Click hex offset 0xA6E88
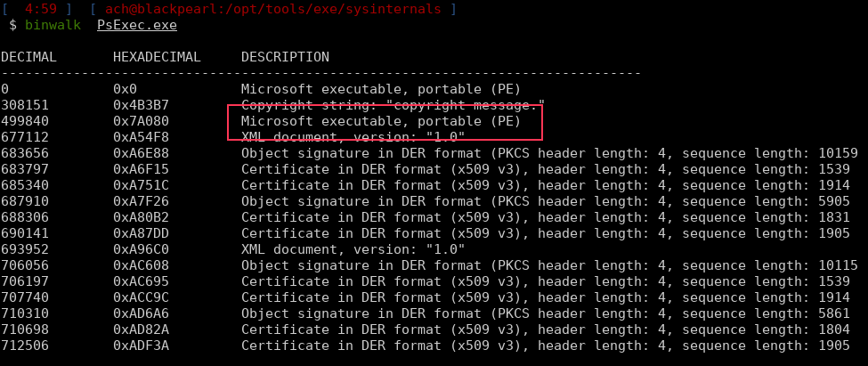The height and width of the screenshot is (366, 868). click(139, 153)
